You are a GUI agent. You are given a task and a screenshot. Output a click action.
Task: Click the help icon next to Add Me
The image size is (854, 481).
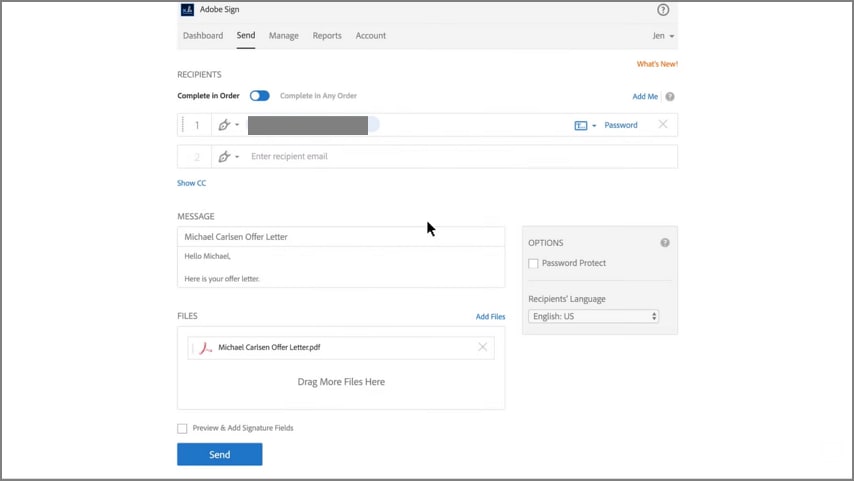click(x=670, y=97)
